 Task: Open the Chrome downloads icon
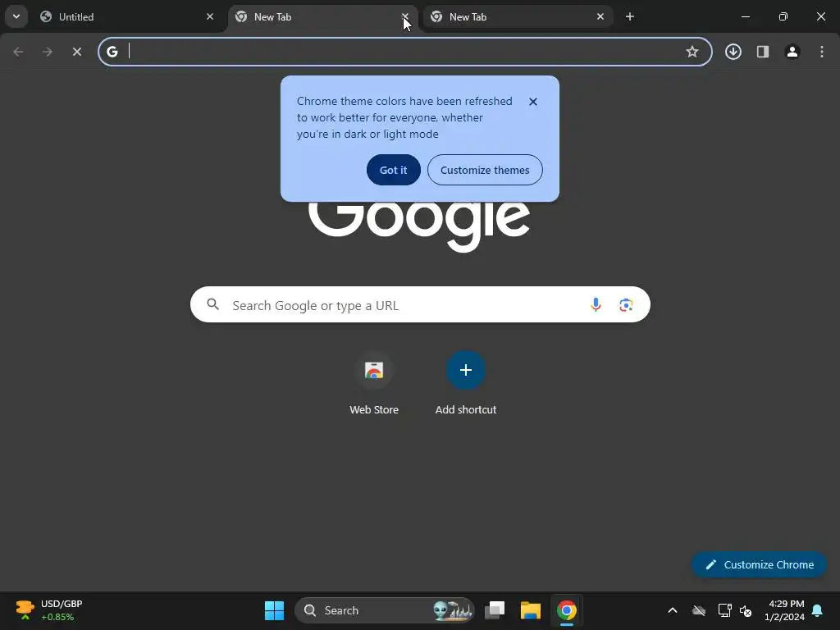(733, 52)
